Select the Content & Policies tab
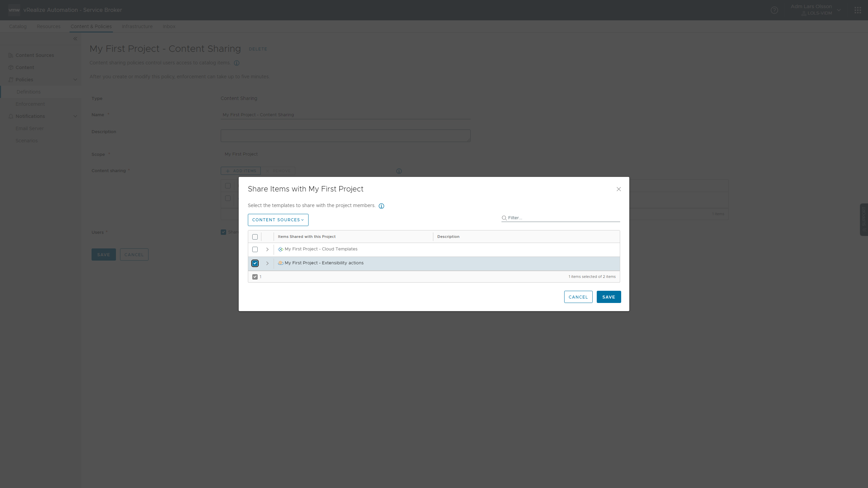This screenshot has height=488, width=868. [x=91, y=26]
